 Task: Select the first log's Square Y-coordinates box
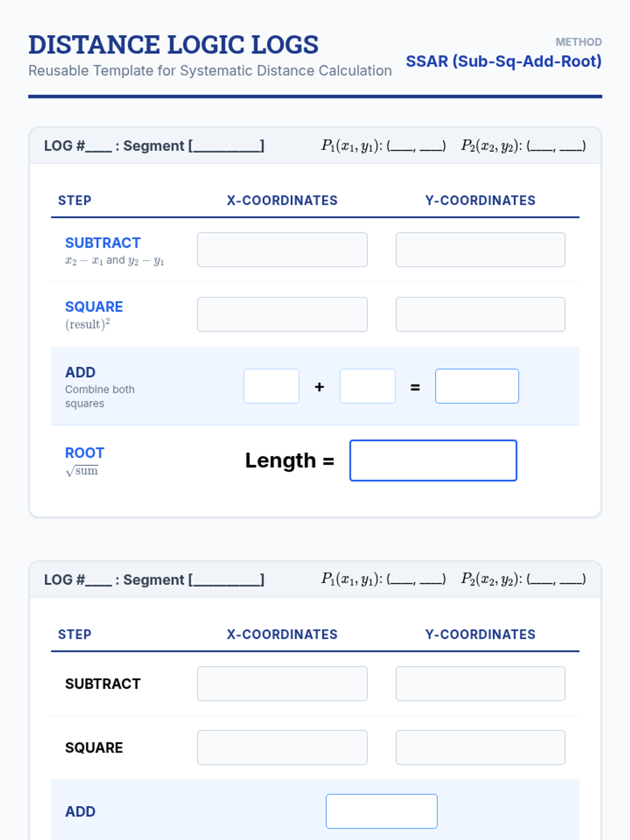[x=480, y=314]
